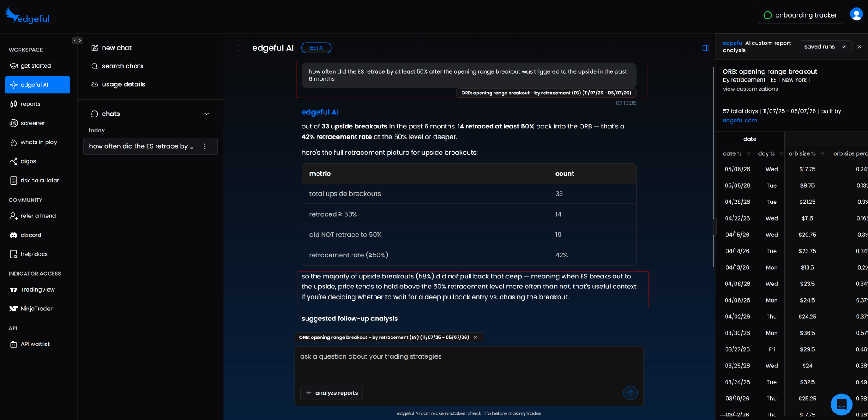The image size is (868, 420).
Task: Open usage details
Action: point(118,84)
